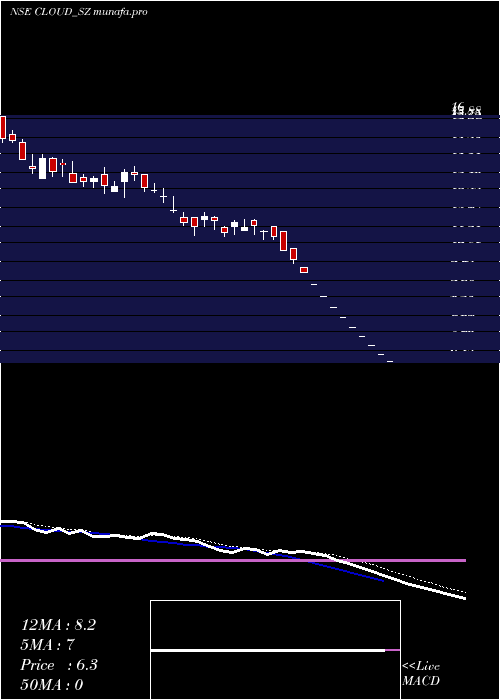Click the pink horizontal moving-average line
Viewport: 500px width, 700px height.
coord(233,560)
